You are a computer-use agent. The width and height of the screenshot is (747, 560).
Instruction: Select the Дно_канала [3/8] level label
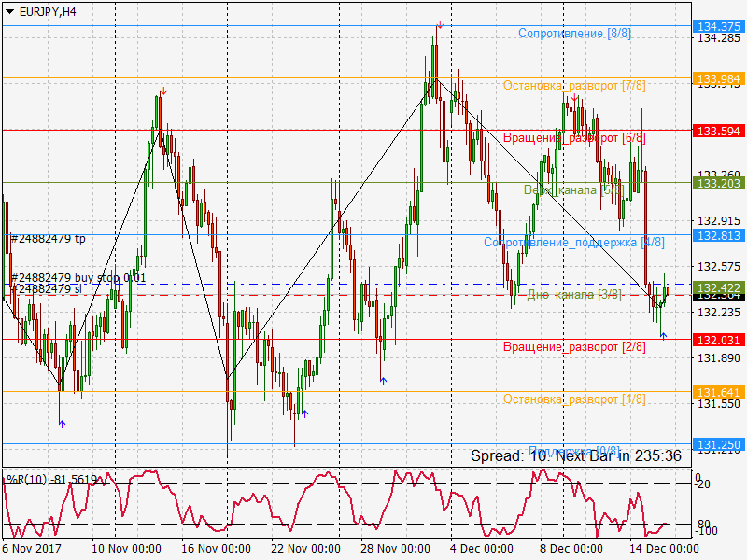coord(574,295)
